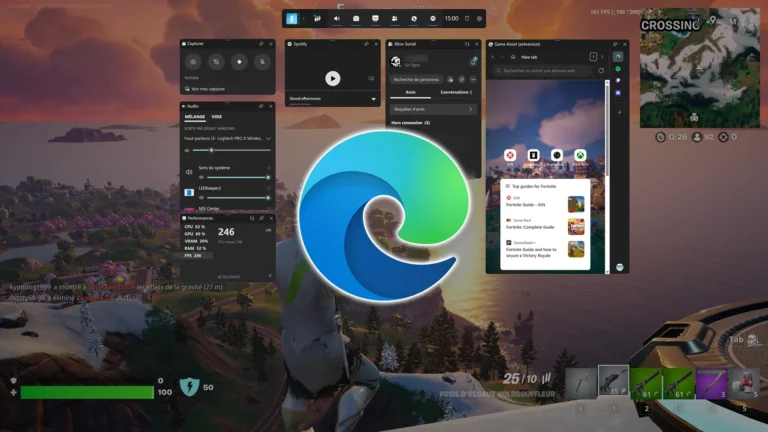Open the Haut-parleurs output device dropdown
768x432 pixels.
pos(268,138)
